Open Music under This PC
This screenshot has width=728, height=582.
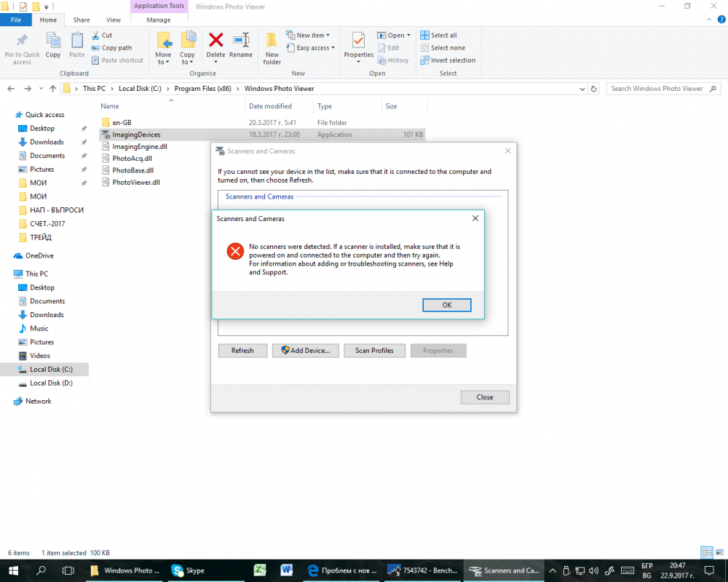(x=39, y=329)
